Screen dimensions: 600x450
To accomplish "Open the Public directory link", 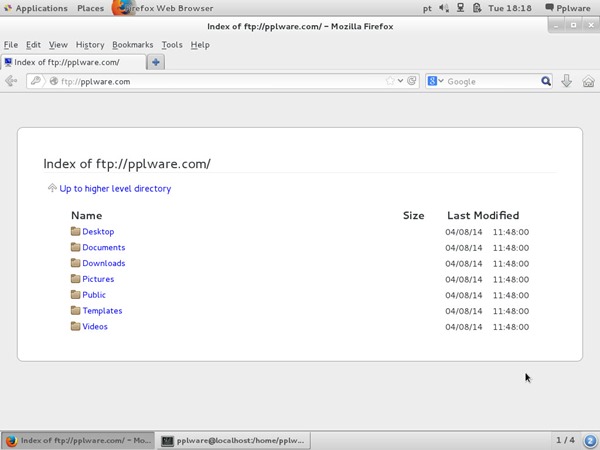I will click(94, 295).
